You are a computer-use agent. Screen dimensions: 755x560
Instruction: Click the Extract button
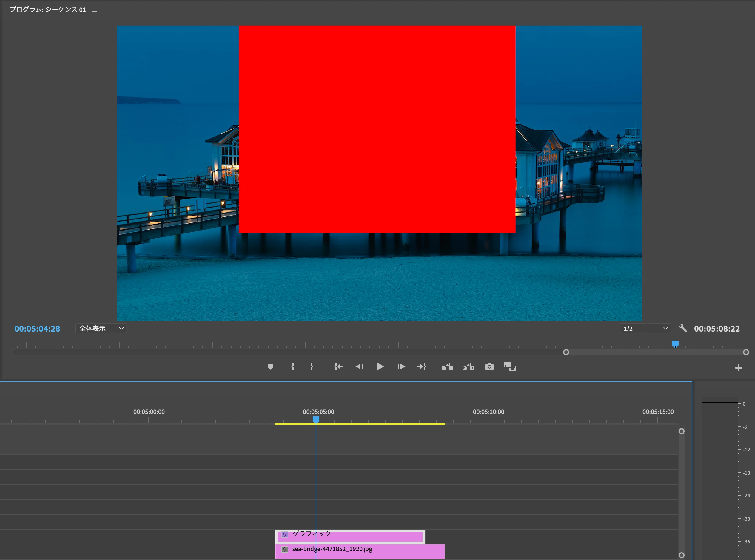pyautogui.click(x=468, y=366)
